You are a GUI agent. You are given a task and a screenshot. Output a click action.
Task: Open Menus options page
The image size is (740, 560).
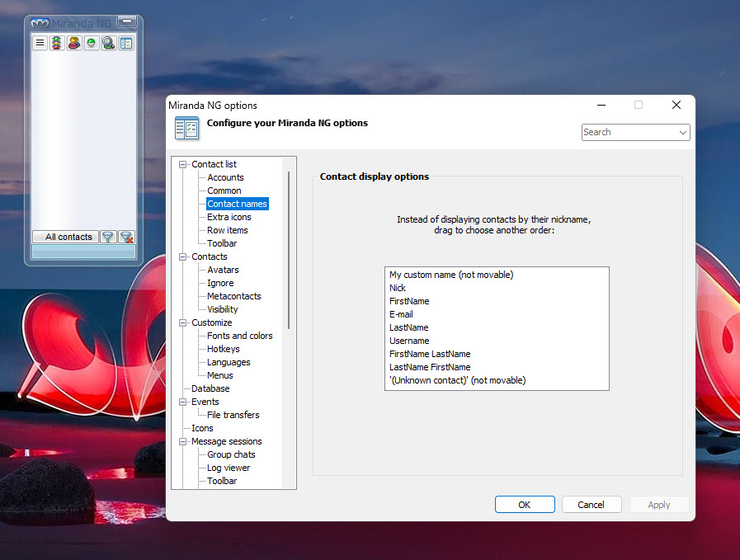click(220, 375)
